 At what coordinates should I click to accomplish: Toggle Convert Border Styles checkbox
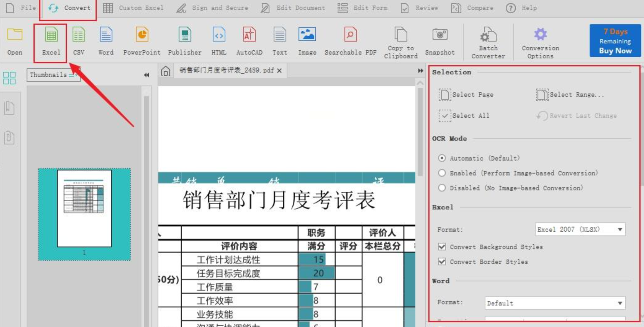coord(442,262)
